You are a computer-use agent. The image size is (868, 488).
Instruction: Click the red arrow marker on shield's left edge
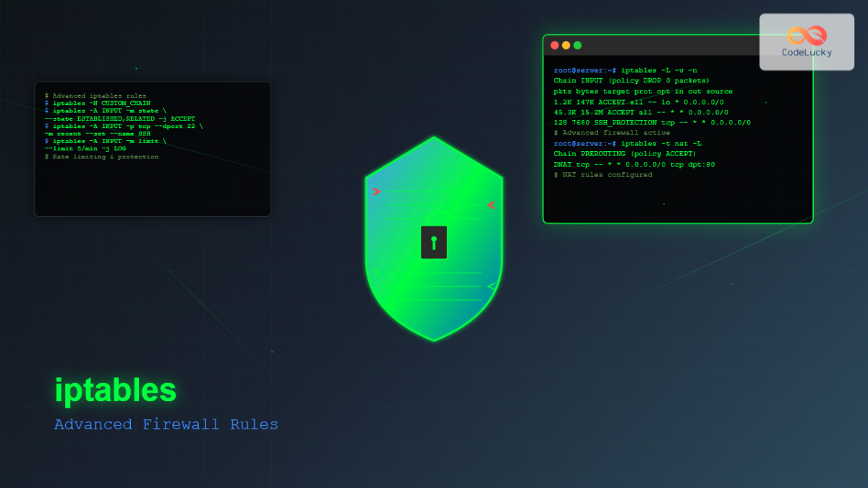[377, 192]
